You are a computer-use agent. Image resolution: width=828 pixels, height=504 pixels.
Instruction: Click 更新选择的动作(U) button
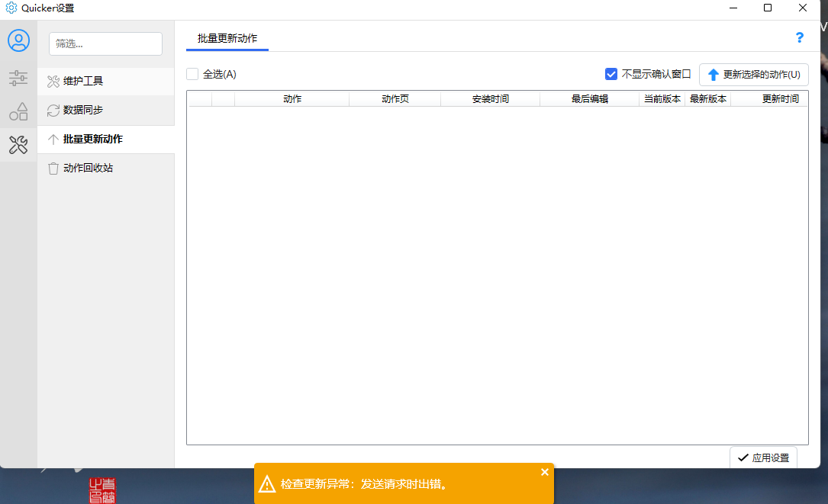click(x=753, y=75)
